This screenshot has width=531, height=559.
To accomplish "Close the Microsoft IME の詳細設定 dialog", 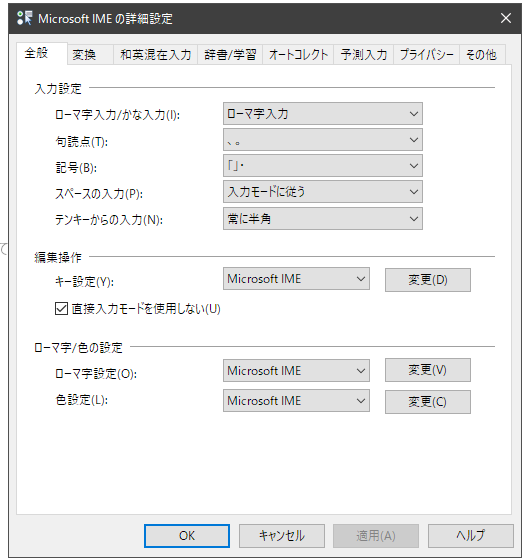I will click(506, 18).
